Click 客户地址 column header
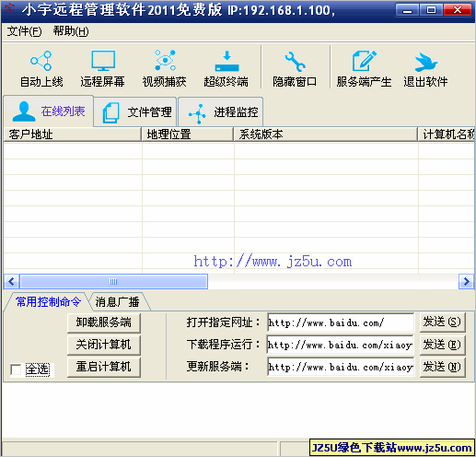Screen dimensions: 476x457 [73, 135]
